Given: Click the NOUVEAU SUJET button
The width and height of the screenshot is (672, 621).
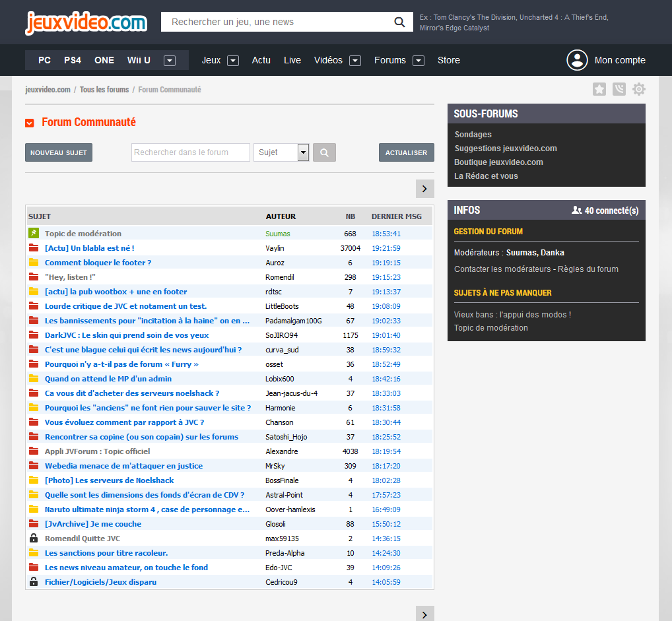Looking at the screenshot, I should click(x=59, y=152).
